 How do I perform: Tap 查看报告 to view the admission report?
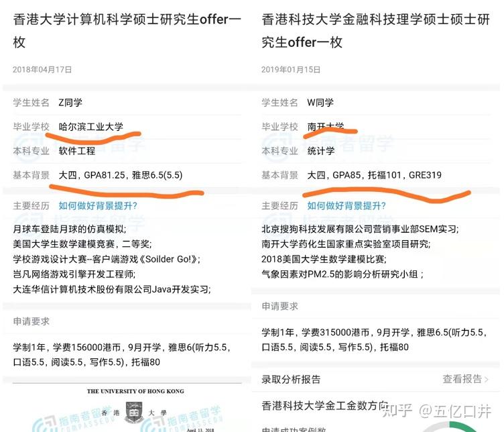tap(462, 379)
